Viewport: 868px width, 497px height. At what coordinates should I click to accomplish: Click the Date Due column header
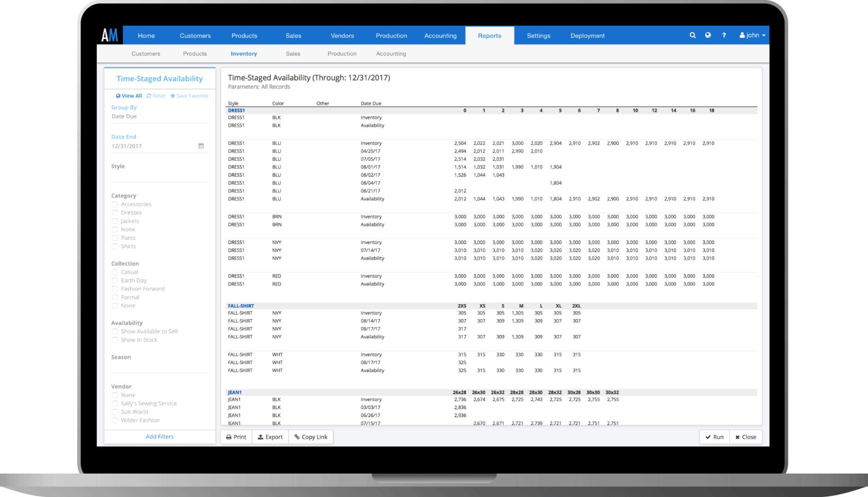click(x=371, y=104)
